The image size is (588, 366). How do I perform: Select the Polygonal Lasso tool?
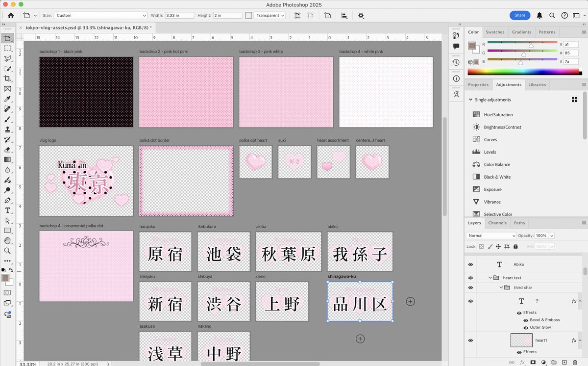coord(7,58)
